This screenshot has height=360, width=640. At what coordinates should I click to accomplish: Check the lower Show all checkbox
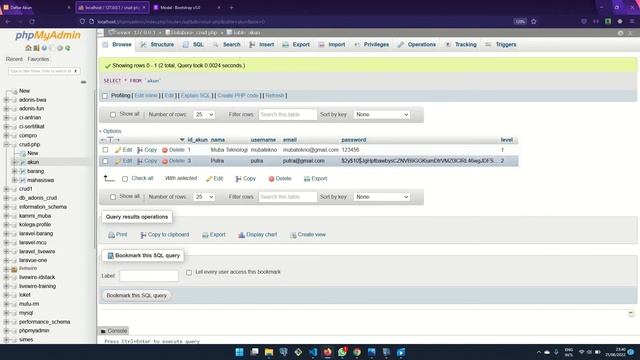(x=113, y=197)
